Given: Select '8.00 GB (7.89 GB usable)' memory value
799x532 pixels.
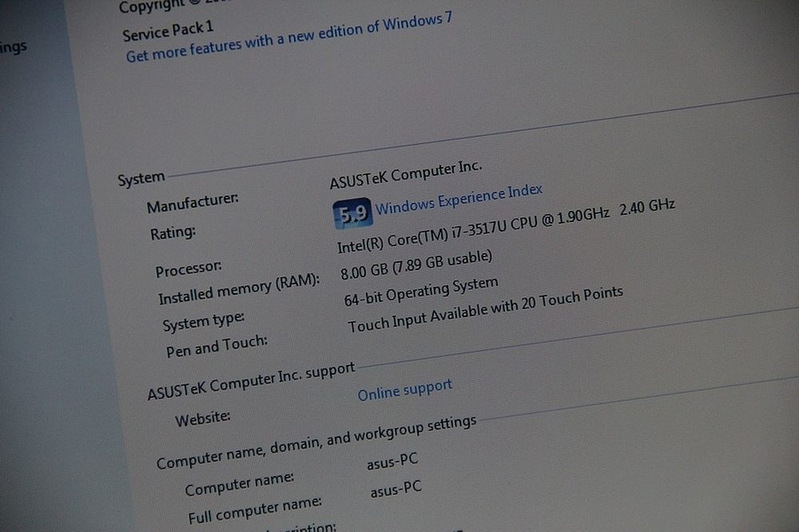Looking at the screenshot, I should click(x=416, y=265).
